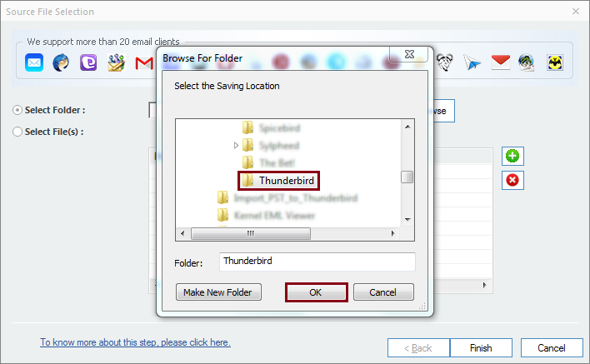The height and width of the screenshot is (364, 590).
Task: Close the Browse For Folder dialog
Action: pos(409,54)
